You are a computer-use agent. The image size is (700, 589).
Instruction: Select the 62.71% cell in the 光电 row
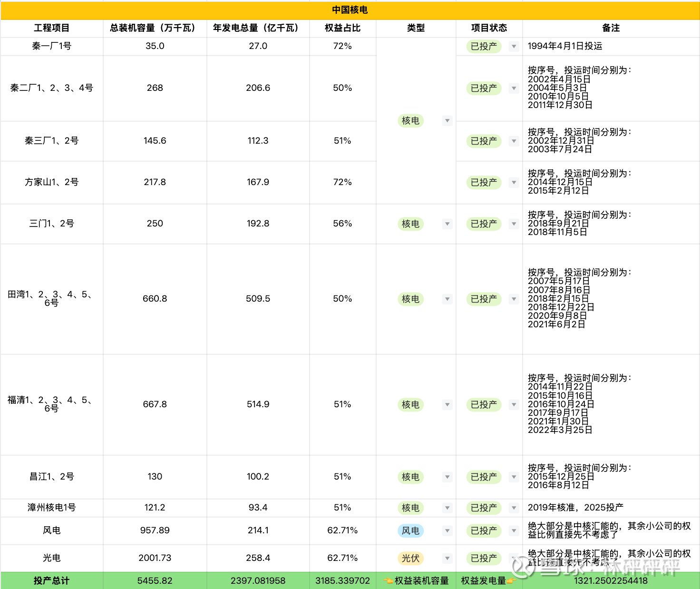(343, 558)
